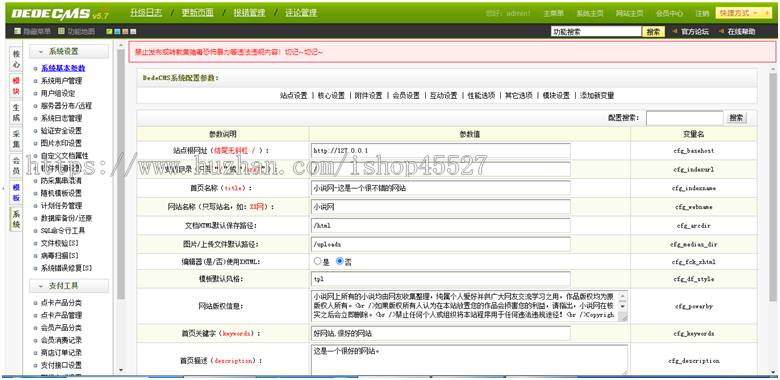Click the 首页描述 description textarea
This screenshot has width=780, height=380.
pos(470,360)
